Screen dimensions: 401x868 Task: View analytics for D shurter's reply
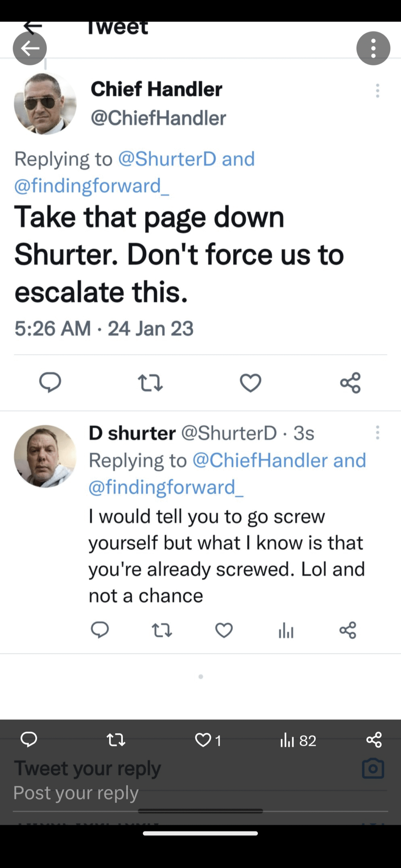[x=286, y=631]
